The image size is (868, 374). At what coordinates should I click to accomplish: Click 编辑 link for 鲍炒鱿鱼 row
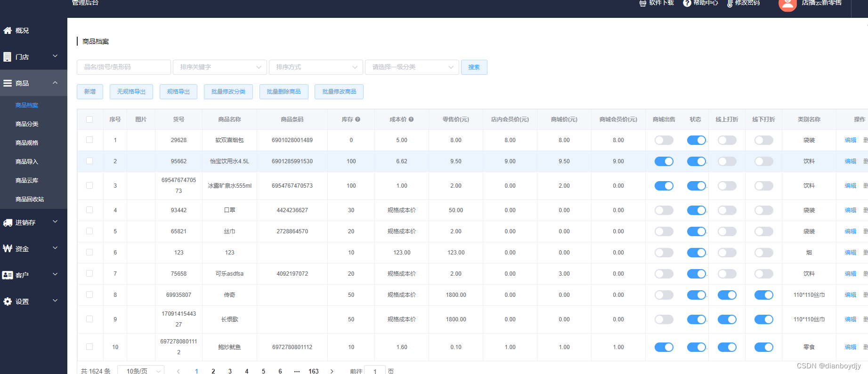pyautogui.click(x=851, y=347)
